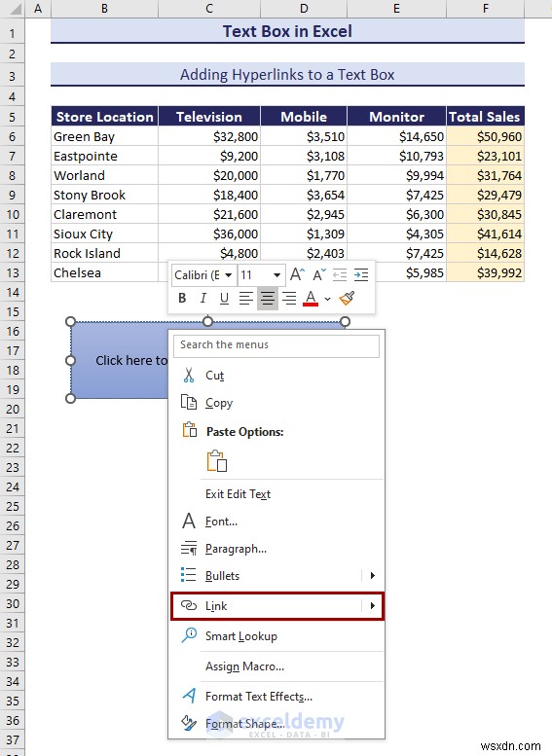Select column D header

tap(304, 9)
